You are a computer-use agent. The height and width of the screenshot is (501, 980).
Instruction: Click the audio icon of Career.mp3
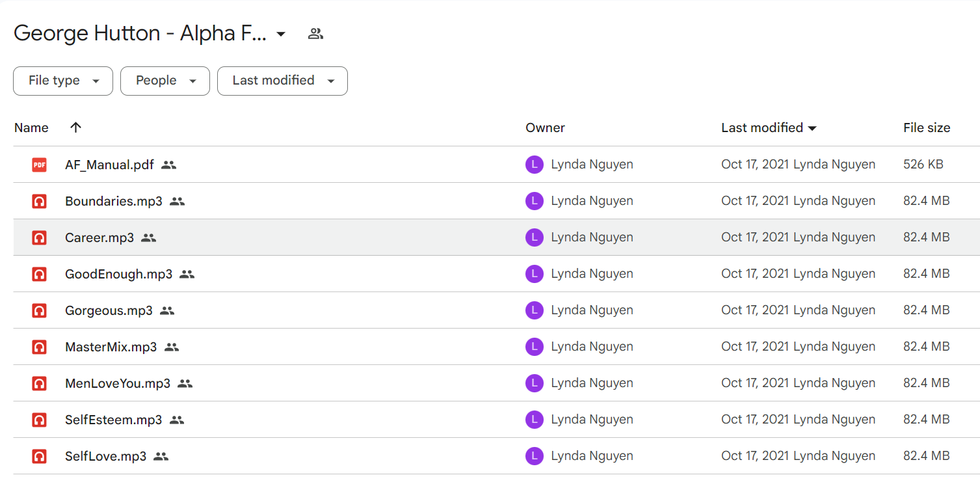[39, 237]
